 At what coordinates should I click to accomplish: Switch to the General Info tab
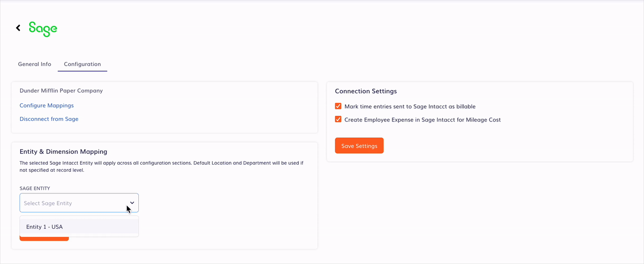click(35, 64)
